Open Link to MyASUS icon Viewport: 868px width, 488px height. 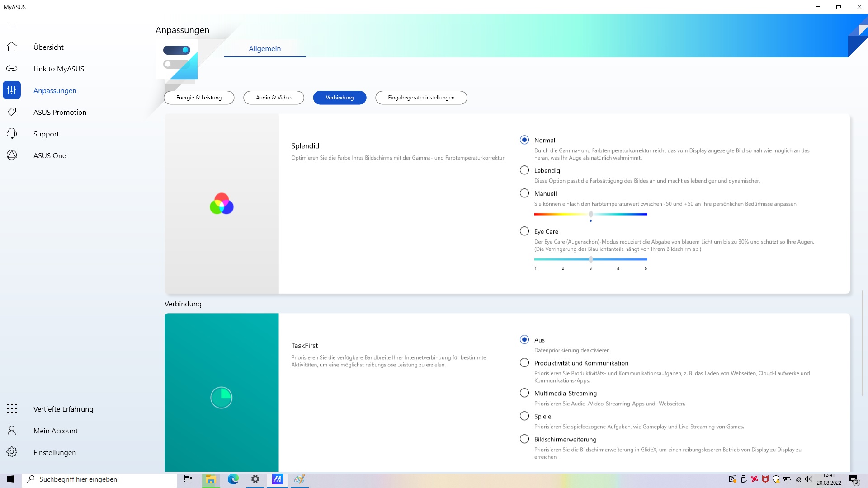point(12,69)
